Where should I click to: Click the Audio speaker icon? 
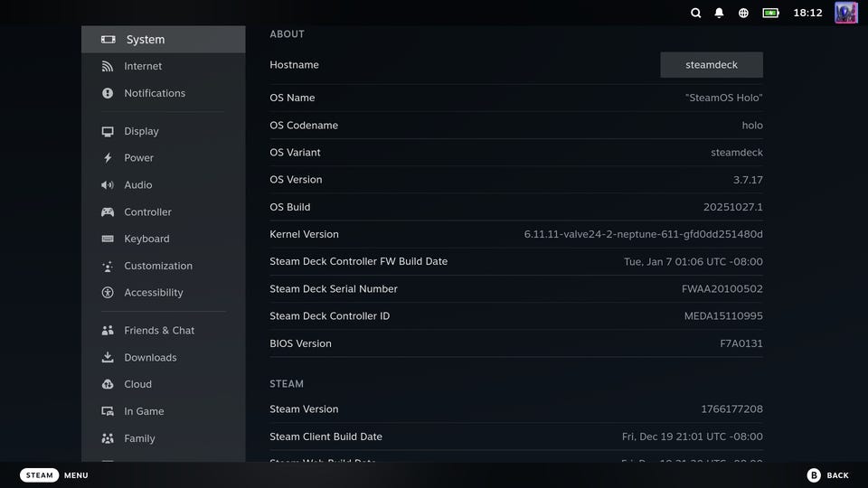click(x=108, y=184)
